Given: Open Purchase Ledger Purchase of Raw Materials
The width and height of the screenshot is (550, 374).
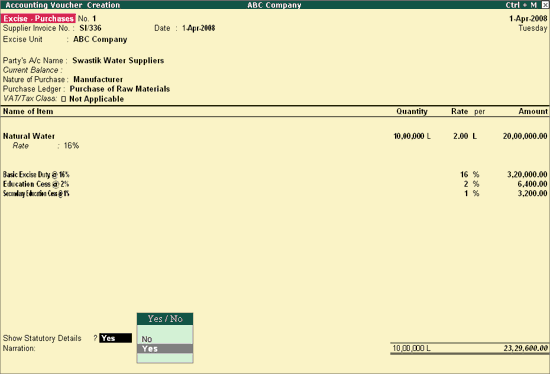Looking at the screenshot, I should tap(120, 89).
